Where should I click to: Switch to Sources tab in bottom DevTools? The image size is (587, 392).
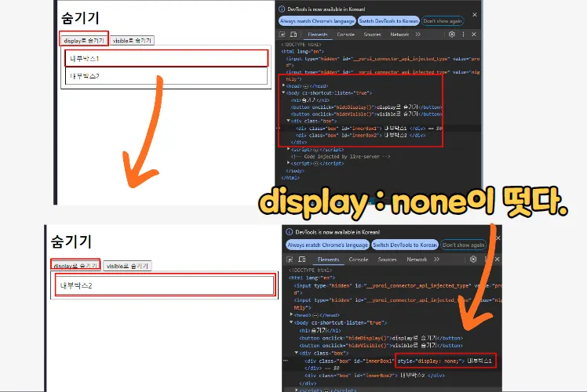(x=387, y=260)
